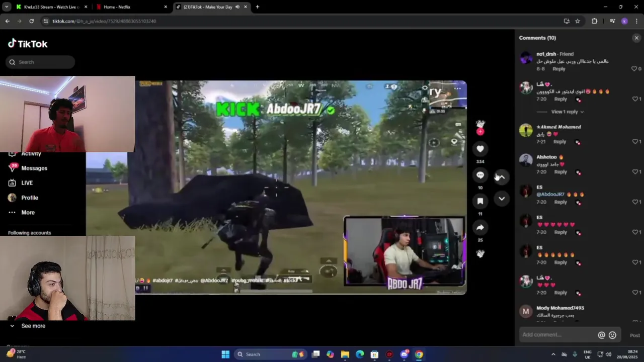Open the media control icon in the toolbar

612,21
